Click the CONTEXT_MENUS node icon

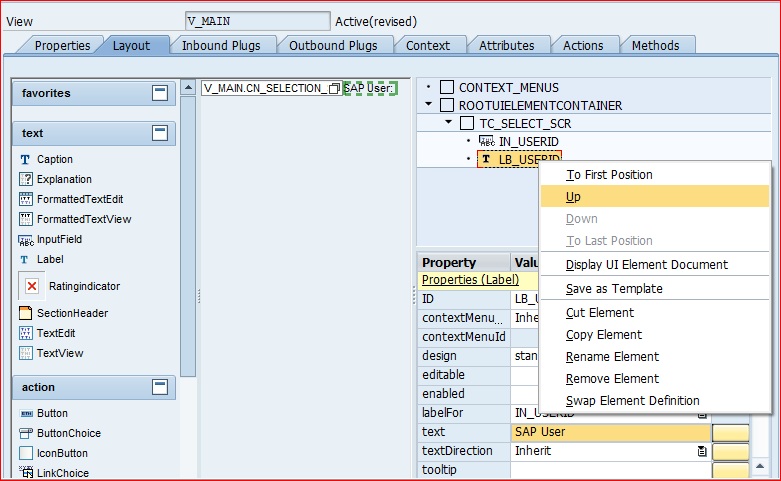coord(447,87)
